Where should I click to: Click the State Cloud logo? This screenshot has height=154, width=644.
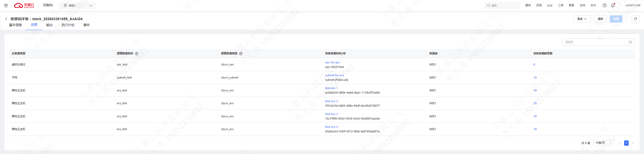[24, 5]
